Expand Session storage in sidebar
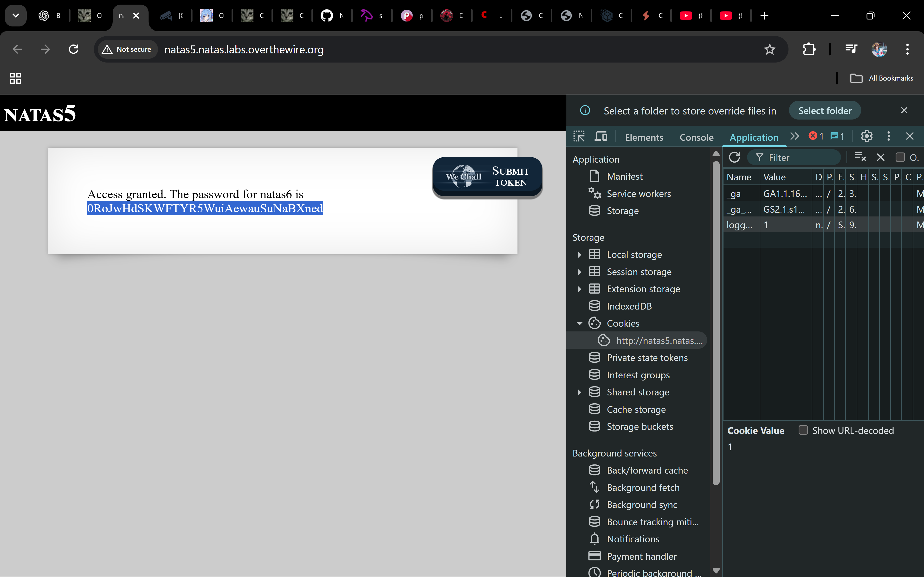 579,272
